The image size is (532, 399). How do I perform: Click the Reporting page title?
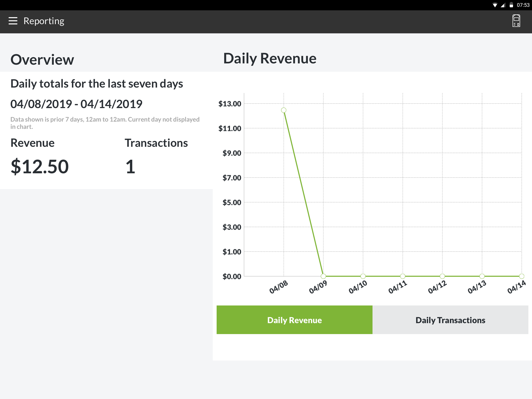(44, 21)
